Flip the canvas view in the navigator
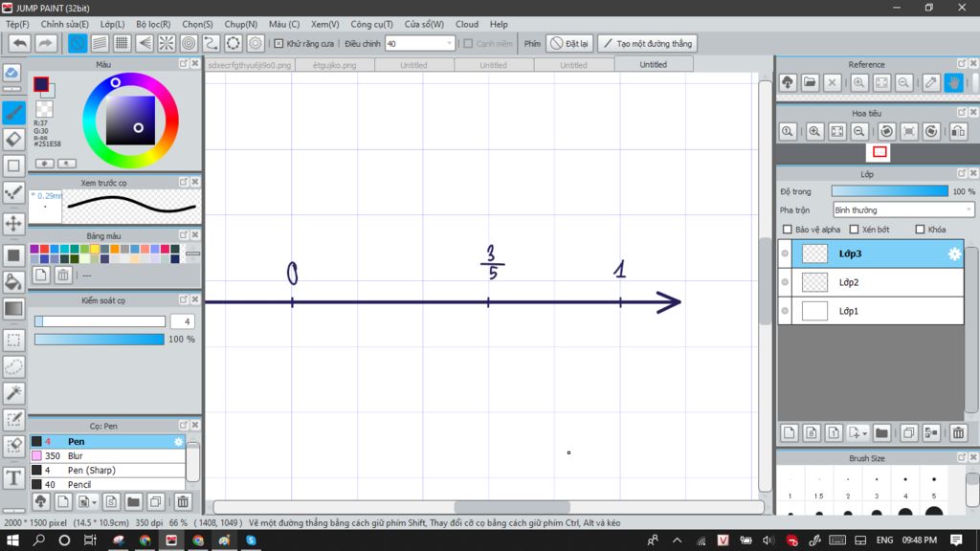 pos(958,131)
